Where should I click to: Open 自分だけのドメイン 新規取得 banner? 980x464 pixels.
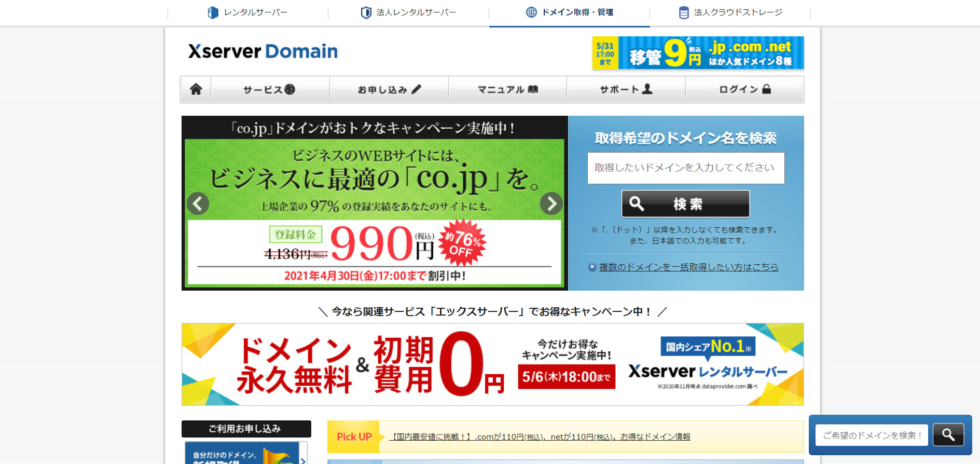246,453
